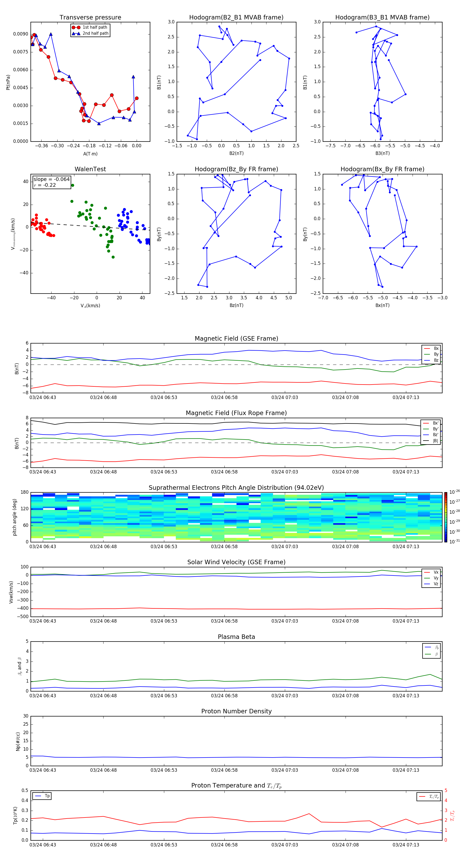Click the 'Magnetic Field (GSE Frame)' title
Image resolution: width=473 pixels, height=868 pixels.
[236, 339]
